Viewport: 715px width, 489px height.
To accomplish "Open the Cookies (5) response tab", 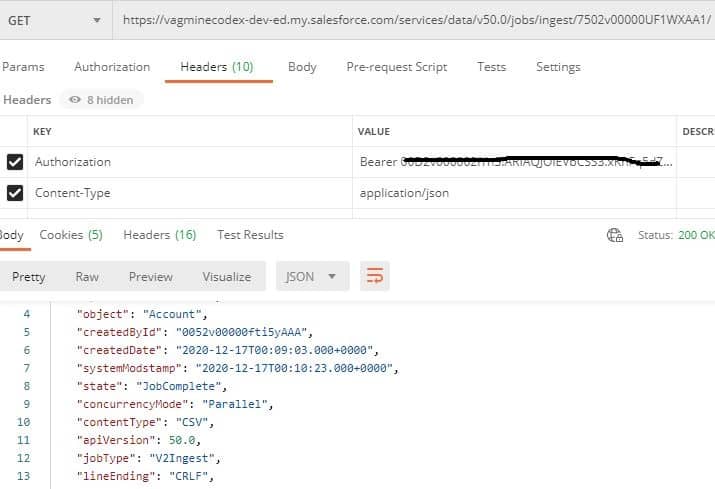I will coord(71,235).
